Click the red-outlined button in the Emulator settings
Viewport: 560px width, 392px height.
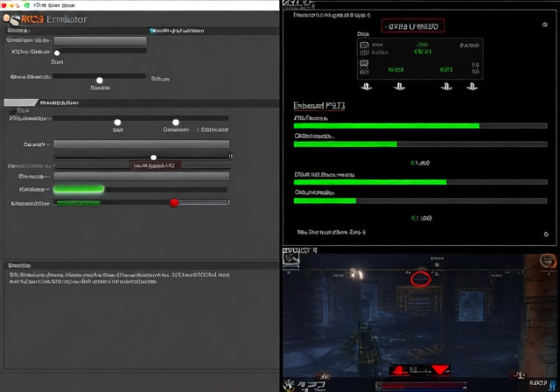[155, 165]
